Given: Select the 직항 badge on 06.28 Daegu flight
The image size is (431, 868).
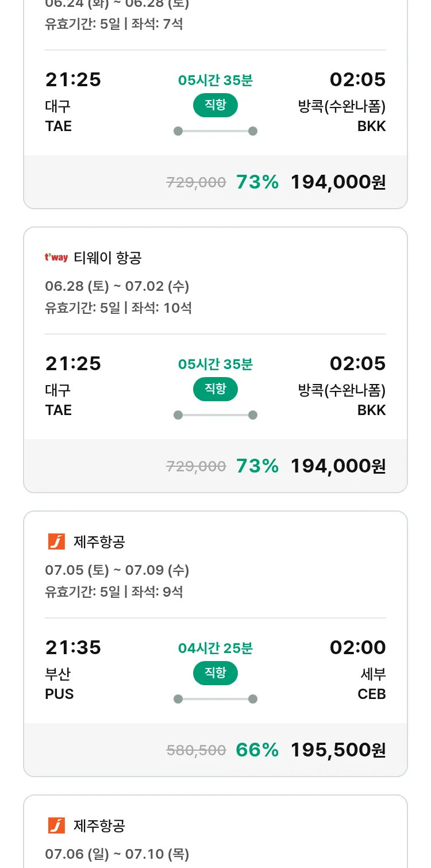Looking at the screenshot, I should click(x=215, y=389).
